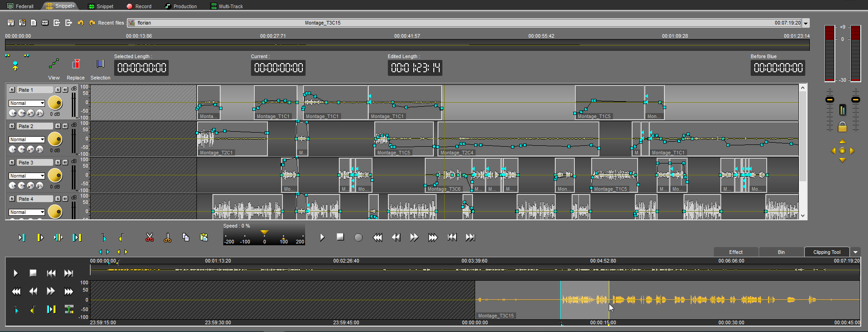Open the Normal dropdown on Piste 1
This screenshot has height=332, width=868.
pyautogui.click(x=42, y=104)
